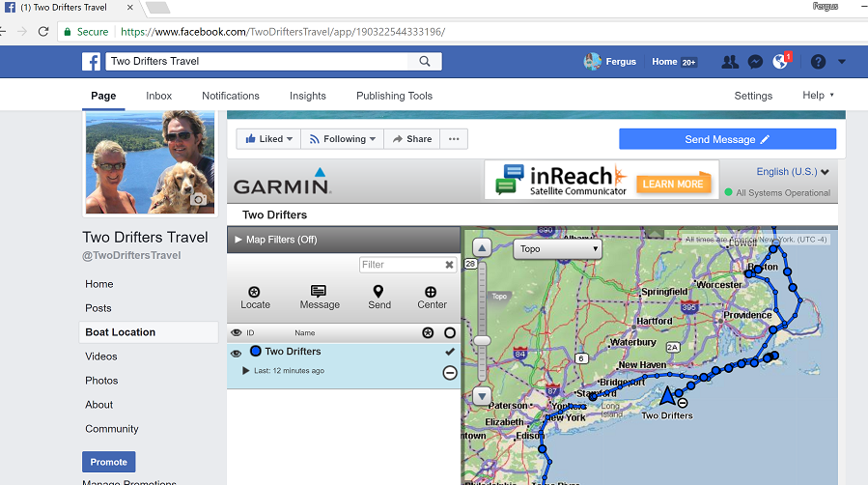Open the notifications globe icon
Viewport: 868px width, 485px height.
pyautogui.click(x=780, y=62)
